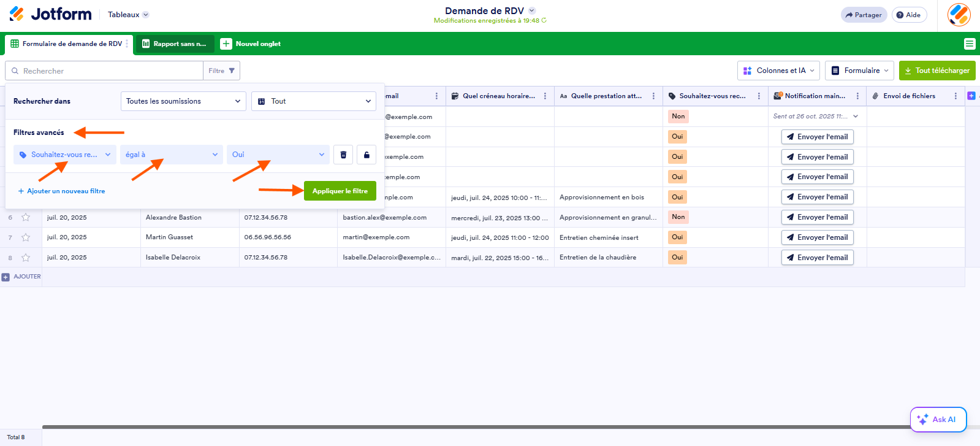The width and height of the screenshot is (980, 446).
Task: Expand the Toutes les soumissions dropdown
Action: (183, 101)
